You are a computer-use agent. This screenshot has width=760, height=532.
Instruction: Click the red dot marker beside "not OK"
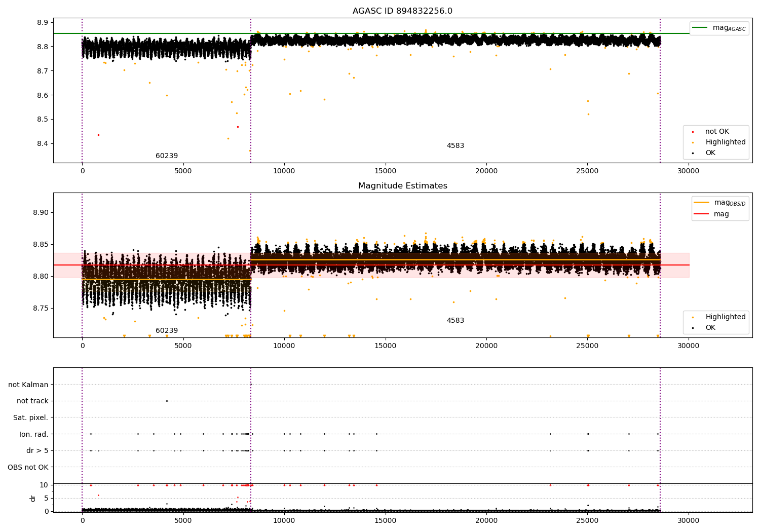click(693, 132)
